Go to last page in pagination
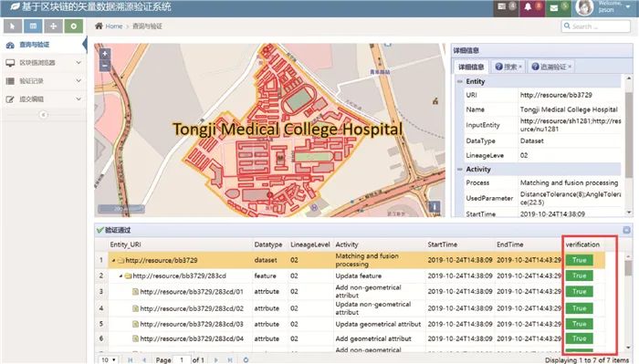 (230, 360)
